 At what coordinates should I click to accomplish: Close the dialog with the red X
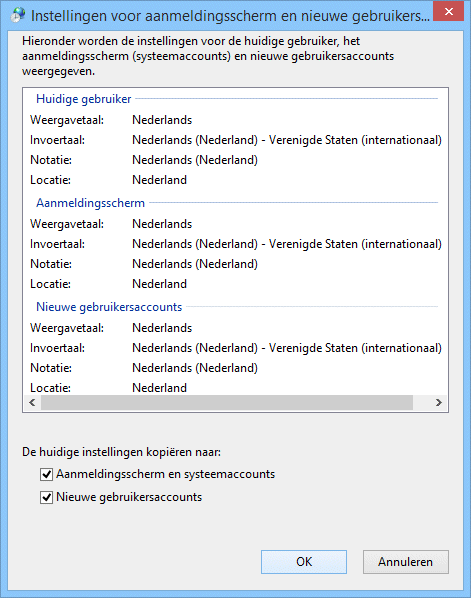[448, 11]
